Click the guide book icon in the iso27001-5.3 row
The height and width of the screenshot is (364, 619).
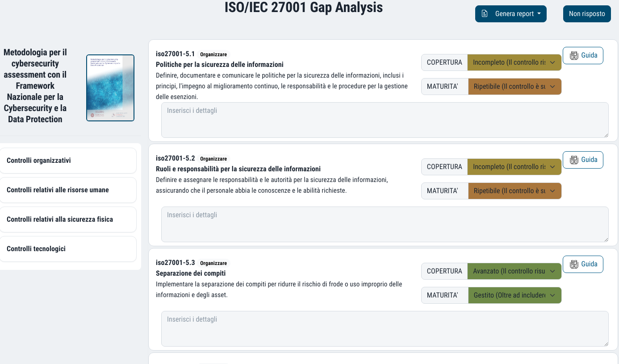coord(574,264)
